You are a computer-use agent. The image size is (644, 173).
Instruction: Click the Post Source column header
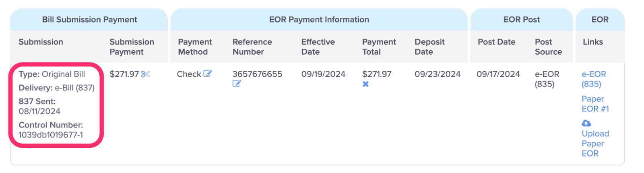coord(548,47)
